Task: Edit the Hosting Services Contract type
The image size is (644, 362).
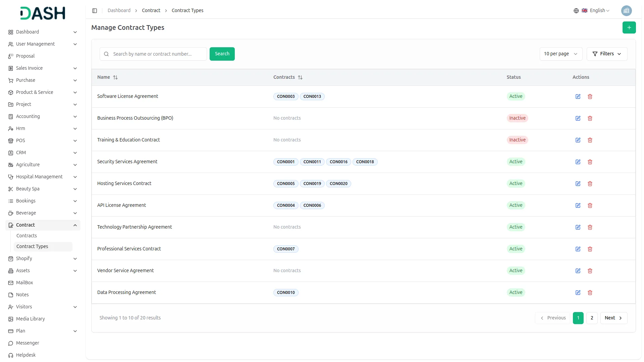Action: click(578, 184)
